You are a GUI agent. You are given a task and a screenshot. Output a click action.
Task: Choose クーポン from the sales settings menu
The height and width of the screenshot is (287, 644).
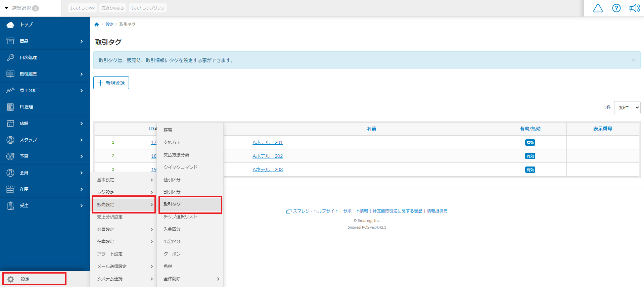pos(172,254)
